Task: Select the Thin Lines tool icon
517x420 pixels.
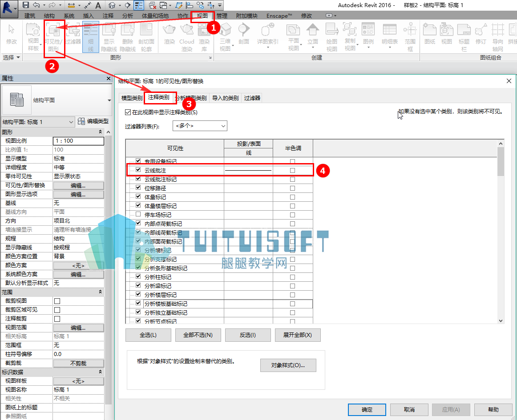Action: pyautogui.click(x=91, y=37)
